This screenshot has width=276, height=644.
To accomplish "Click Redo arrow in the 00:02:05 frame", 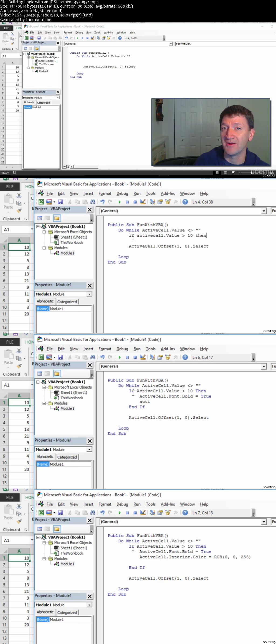I will [x=110, y=513].
